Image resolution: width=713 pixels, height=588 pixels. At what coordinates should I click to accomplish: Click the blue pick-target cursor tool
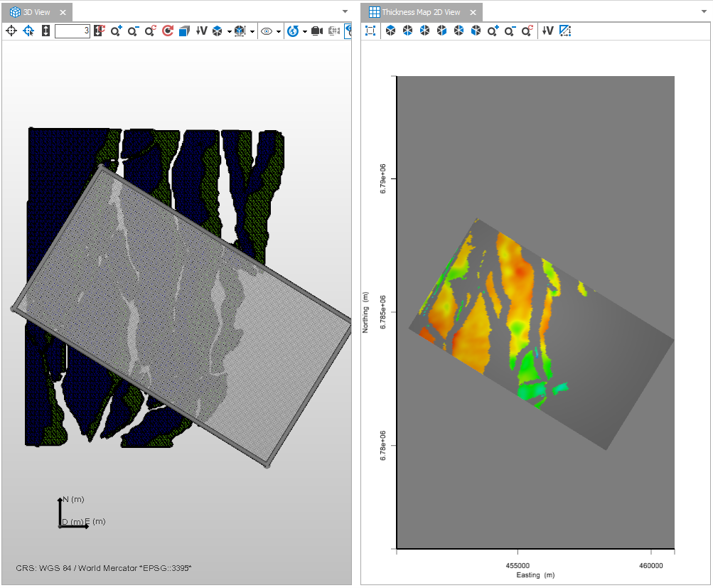coord(28,31)
